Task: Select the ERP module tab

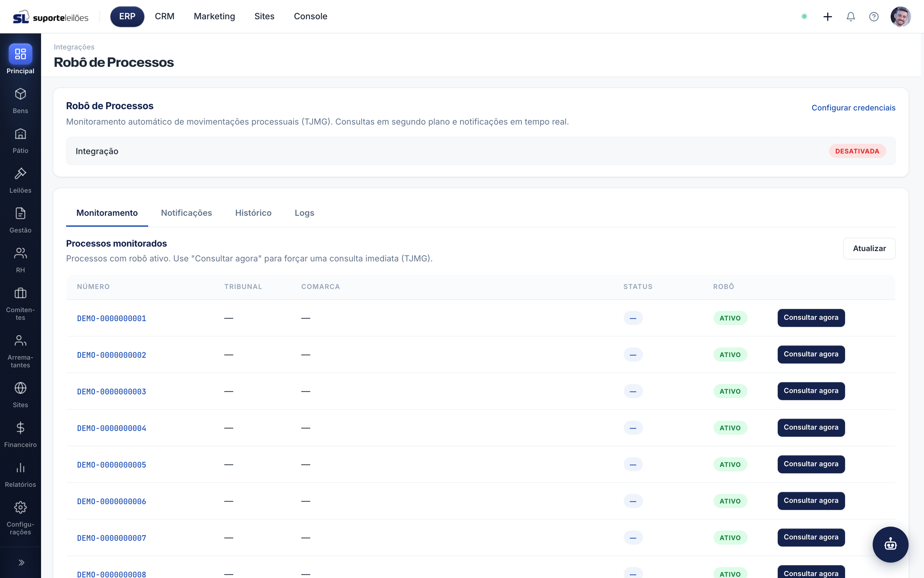Action: tap(127, 16)
